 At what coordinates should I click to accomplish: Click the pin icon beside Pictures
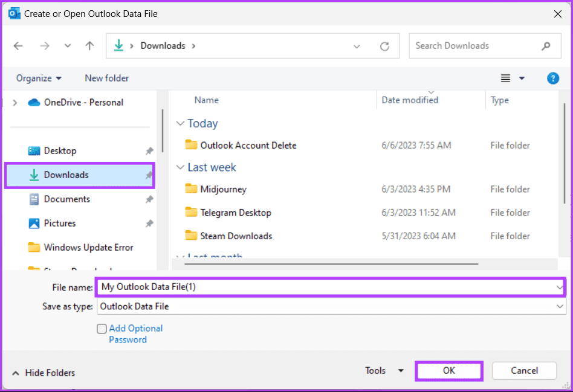[149, 223]
